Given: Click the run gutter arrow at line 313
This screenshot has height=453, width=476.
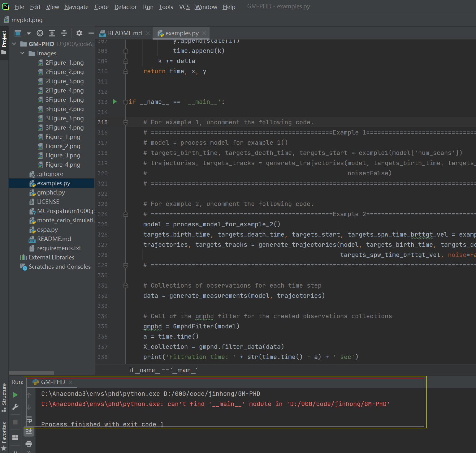Looking at the screenshot, I should coord(115,102).
